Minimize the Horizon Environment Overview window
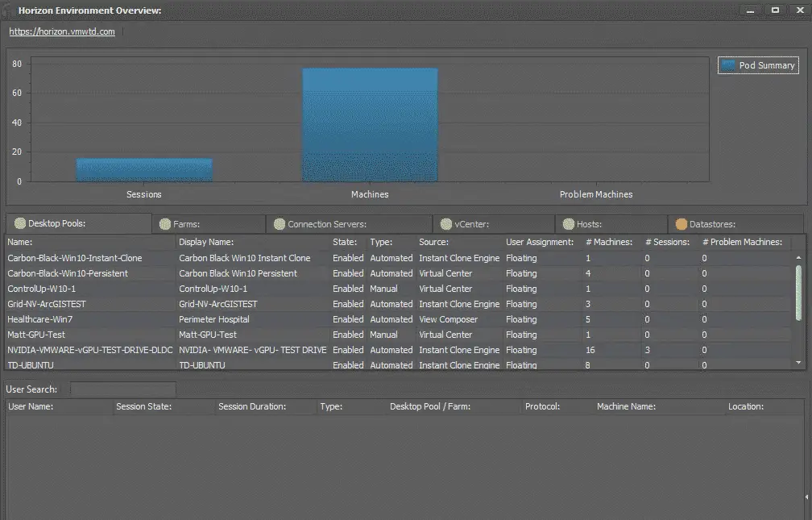812x520 pixels. pos(750,10)
